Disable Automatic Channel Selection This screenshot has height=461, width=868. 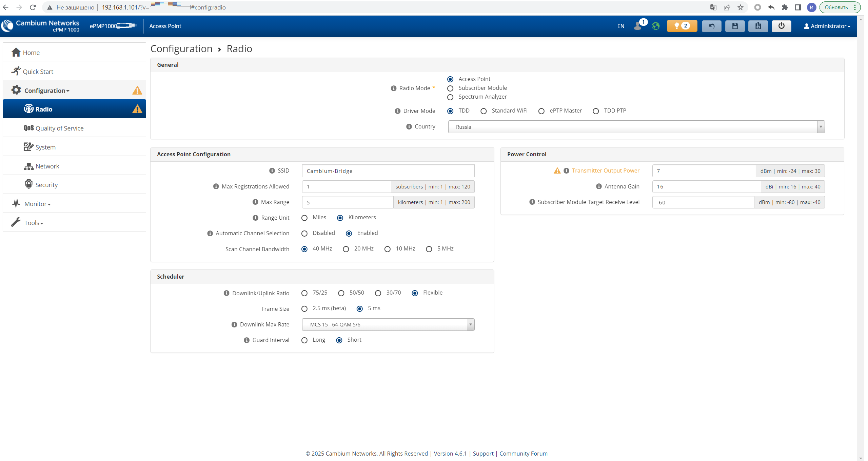304,234
